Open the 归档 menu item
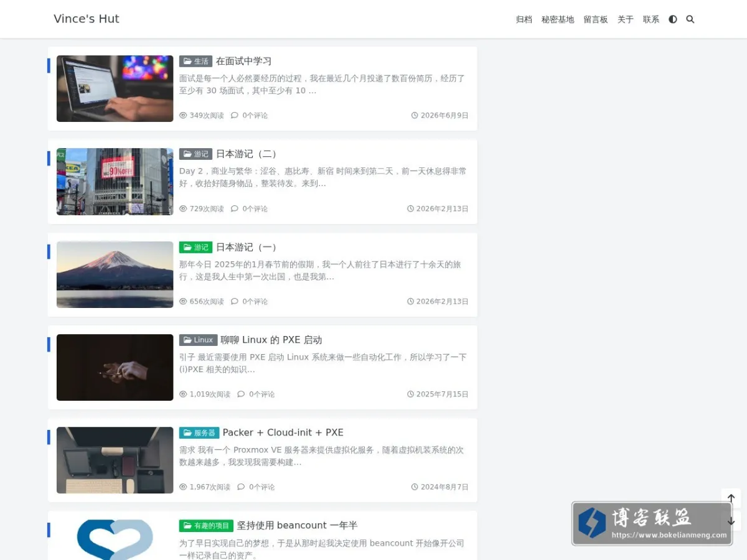This screenshot has height=560, width=747. (x=524, y=19)
